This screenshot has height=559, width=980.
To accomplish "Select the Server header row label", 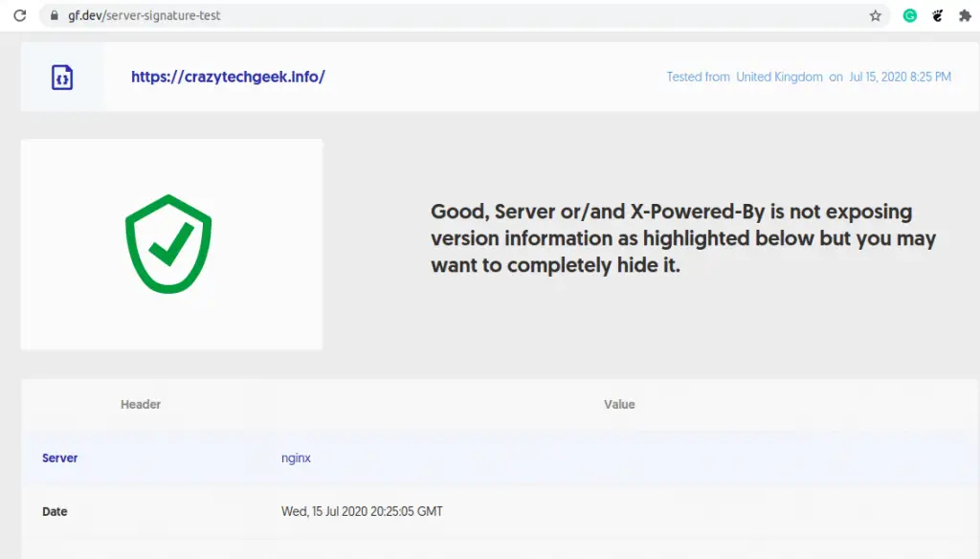I will click(x=60, y=458).
